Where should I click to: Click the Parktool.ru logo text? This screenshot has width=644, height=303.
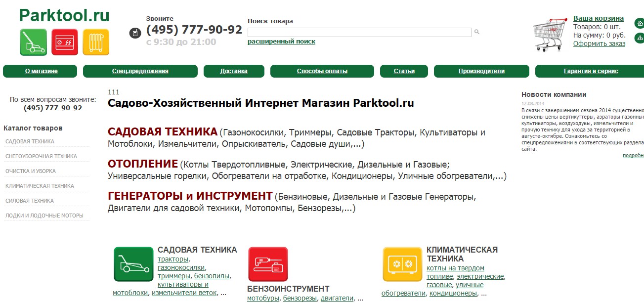64,15
